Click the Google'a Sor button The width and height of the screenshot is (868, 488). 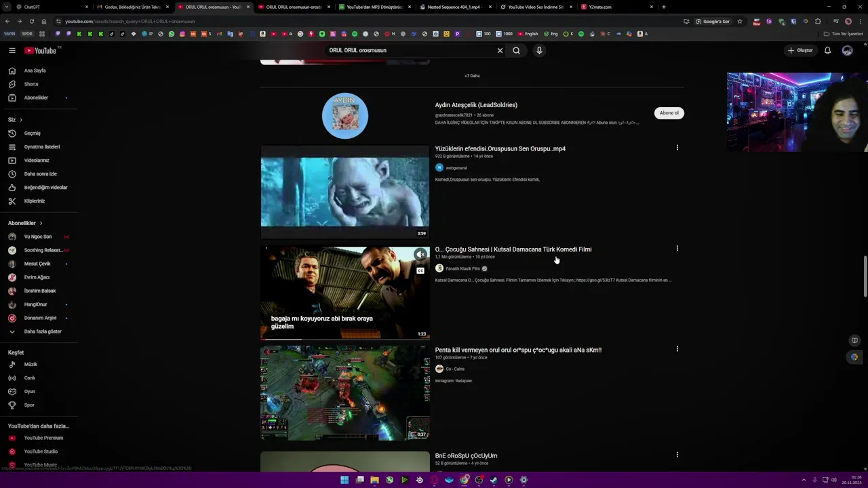point(713,21)
